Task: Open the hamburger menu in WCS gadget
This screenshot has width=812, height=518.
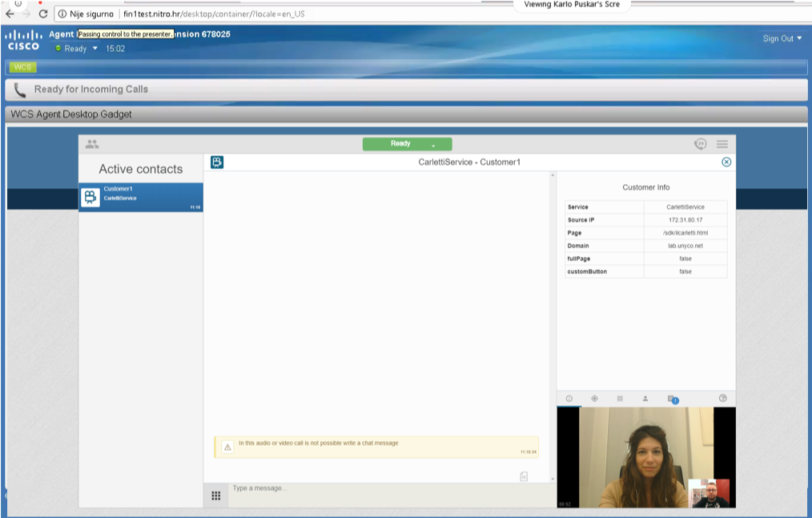Action: [722, 144]
